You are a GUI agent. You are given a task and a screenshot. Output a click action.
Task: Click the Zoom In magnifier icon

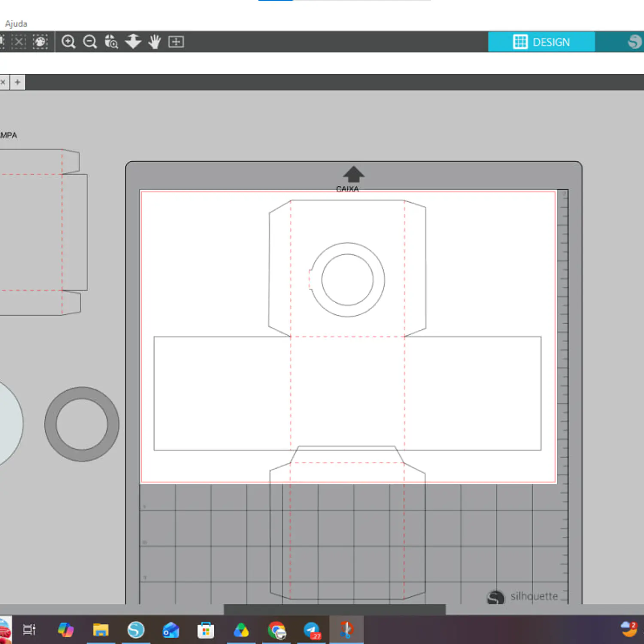coord(69,42)
